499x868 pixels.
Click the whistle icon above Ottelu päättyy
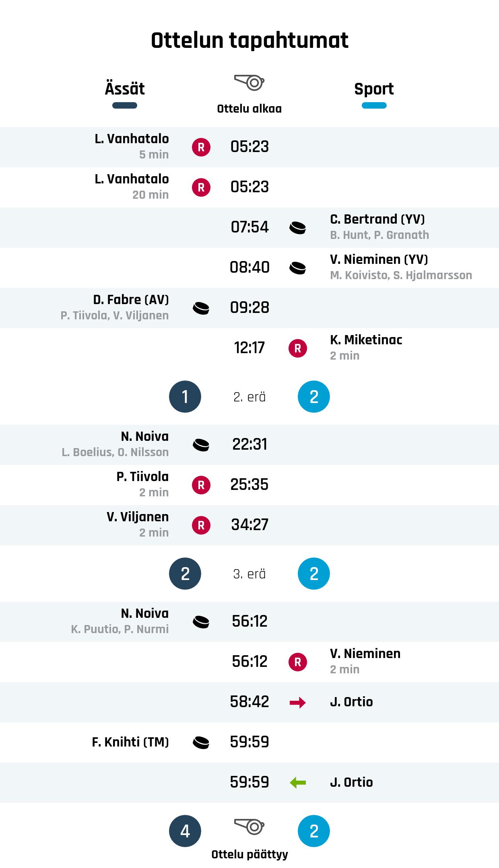coord(249,826)
